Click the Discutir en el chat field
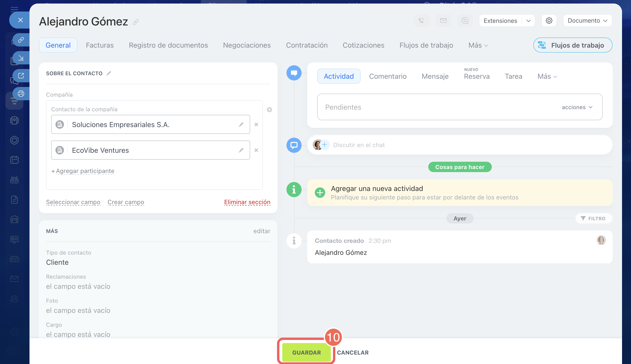The height and width of the screenshot is (364, 631). click(358, 145)
